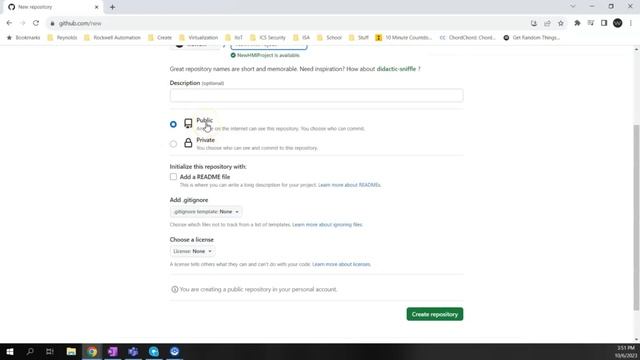
Task: Open Task View on the taskbar
Action: (x=50, y=351)
